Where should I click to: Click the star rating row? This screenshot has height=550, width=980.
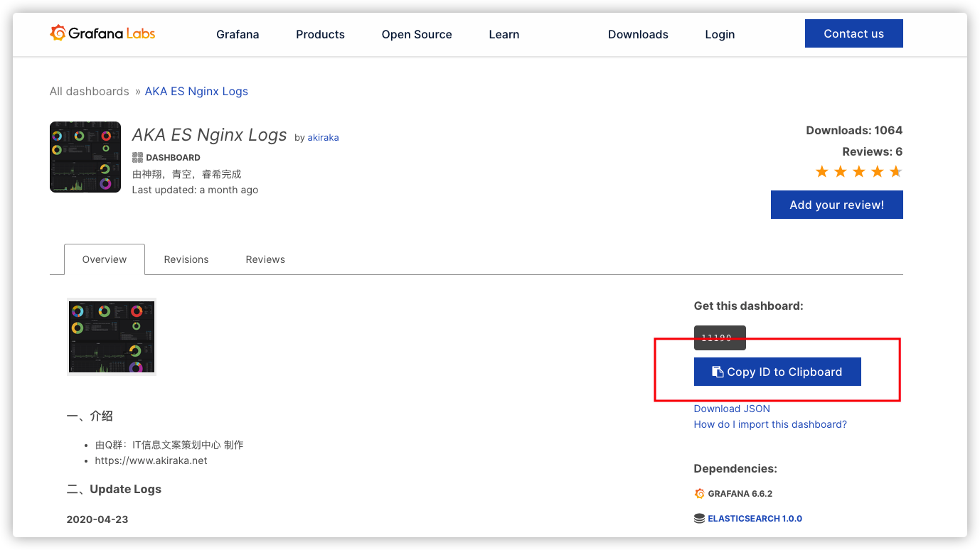(858, 171)
